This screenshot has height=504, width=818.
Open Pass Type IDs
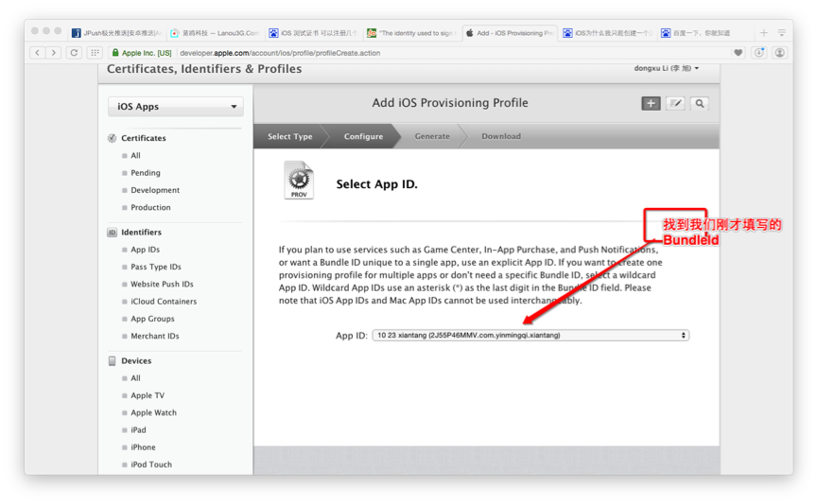click(x=156, y=267)
